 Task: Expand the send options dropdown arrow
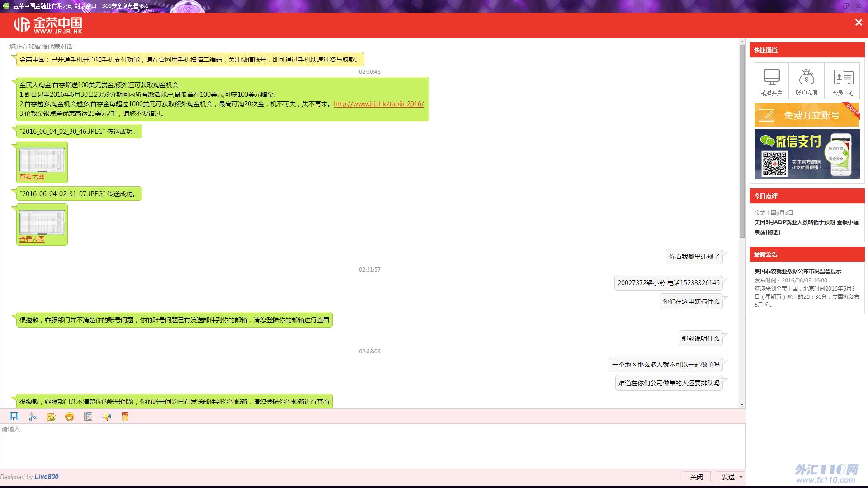(x=741, y=477)
